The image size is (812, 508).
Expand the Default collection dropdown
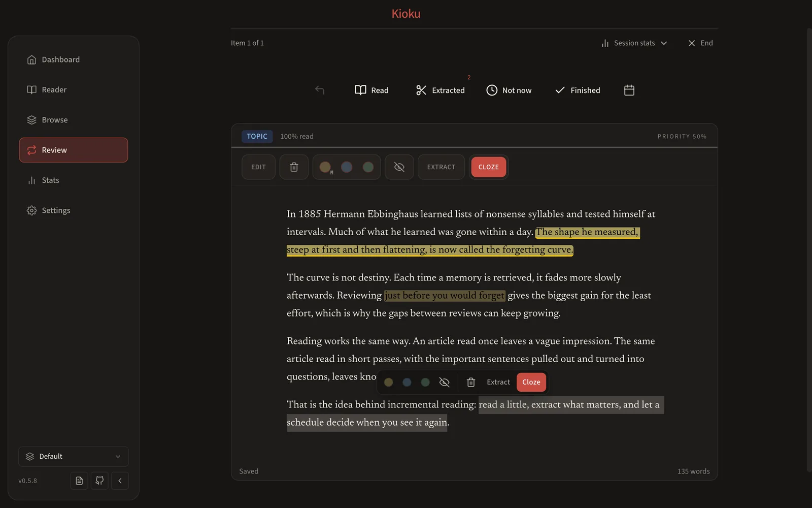point(74,456)
